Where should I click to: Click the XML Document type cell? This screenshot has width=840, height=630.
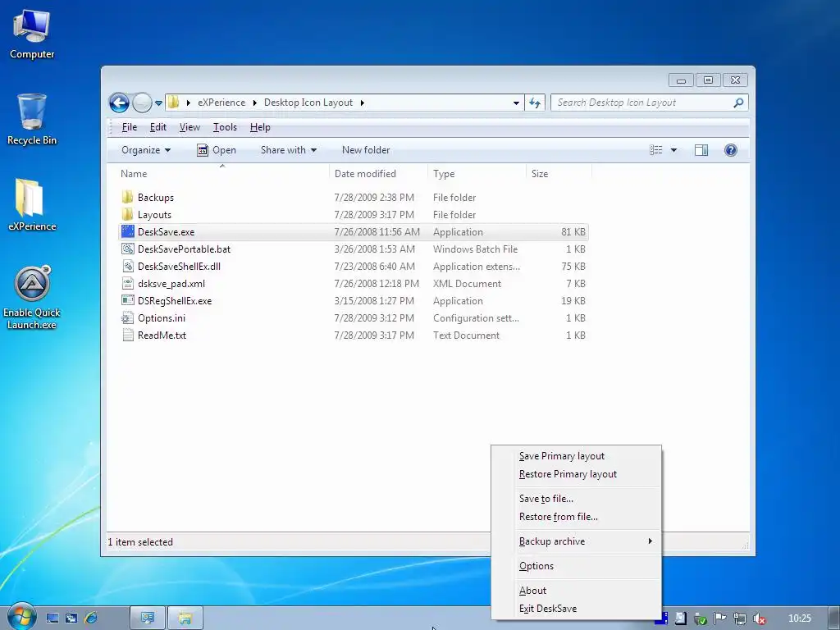(467, 283)
